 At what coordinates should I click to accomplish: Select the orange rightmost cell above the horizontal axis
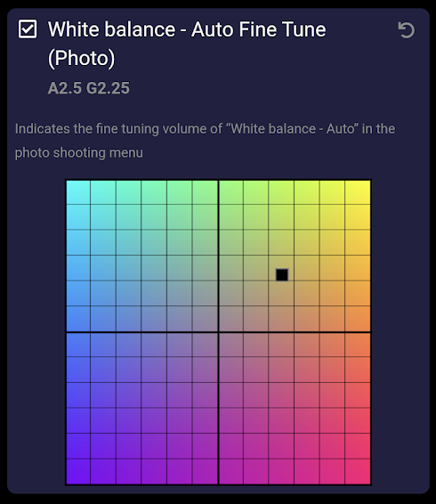pyautogui.click(x=358, y=319)
